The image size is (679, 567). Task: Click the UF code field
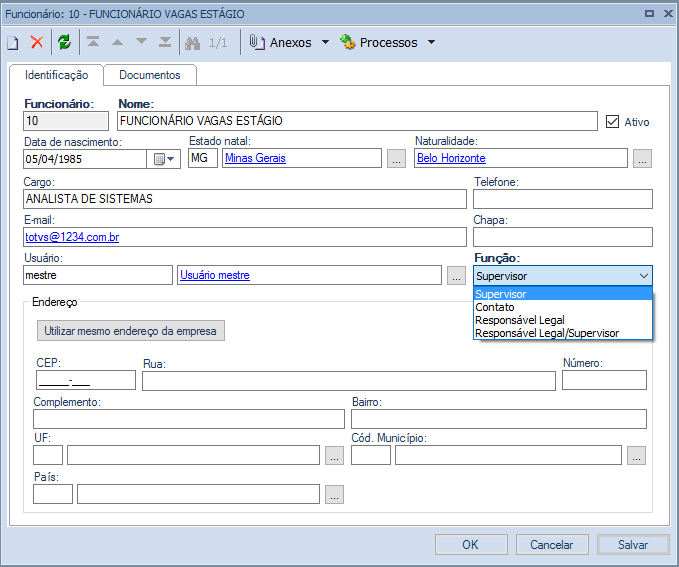48,455
